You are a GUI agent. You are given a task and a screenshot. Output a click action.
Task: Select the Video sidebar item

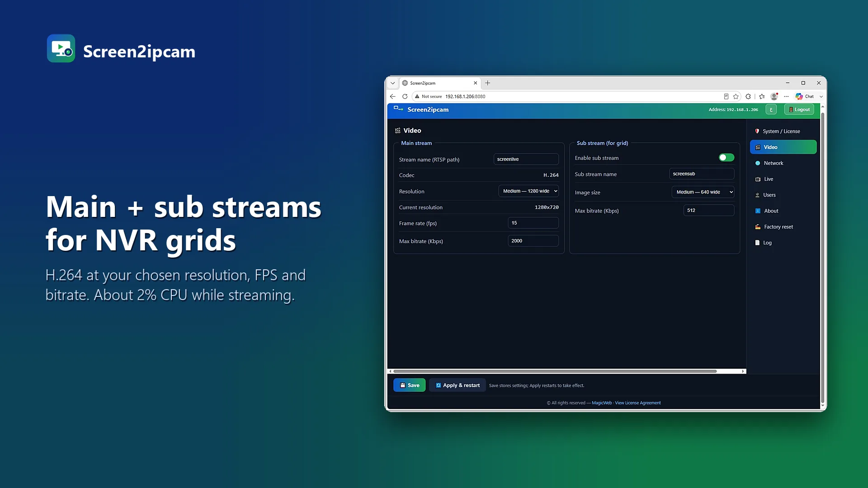click(783, 147)
